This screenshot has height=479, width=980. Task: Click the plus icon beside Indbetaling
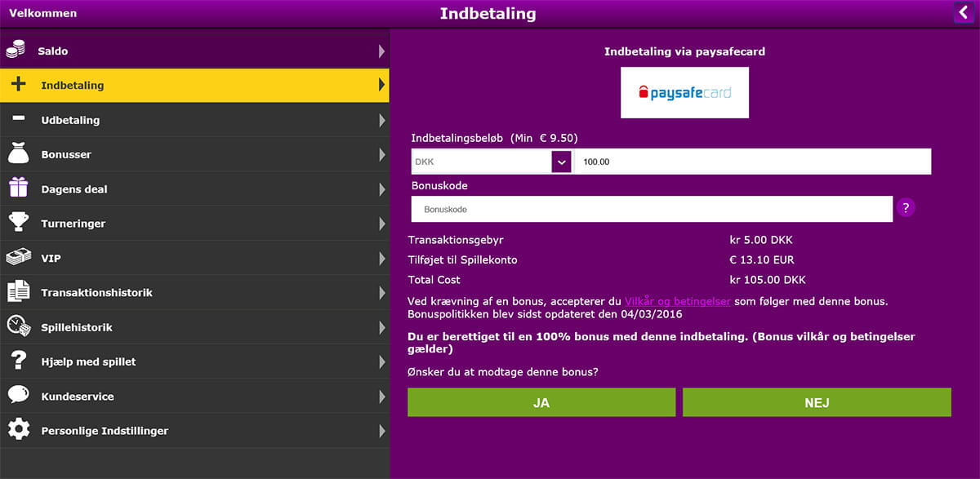pyautogui.click(x=18, y=85)
